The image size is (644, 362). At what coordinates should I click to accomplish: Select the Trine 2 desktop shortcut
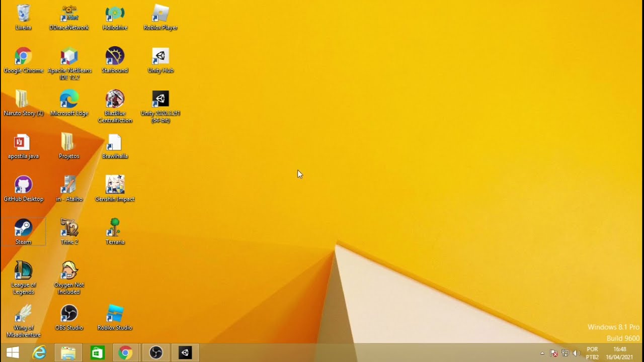tap(69, 232)
